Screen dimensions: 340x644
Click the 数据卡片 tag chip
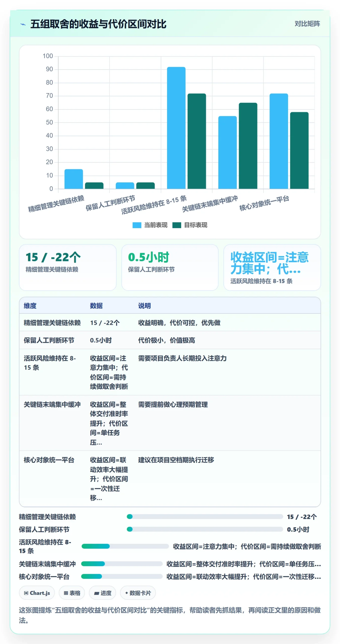138,593
